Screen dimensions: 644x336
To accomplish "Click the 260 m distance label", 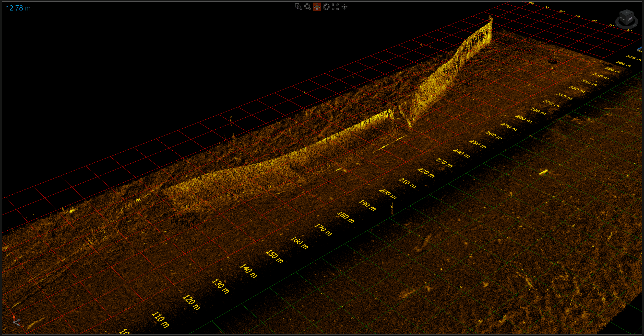I will 494,135.
